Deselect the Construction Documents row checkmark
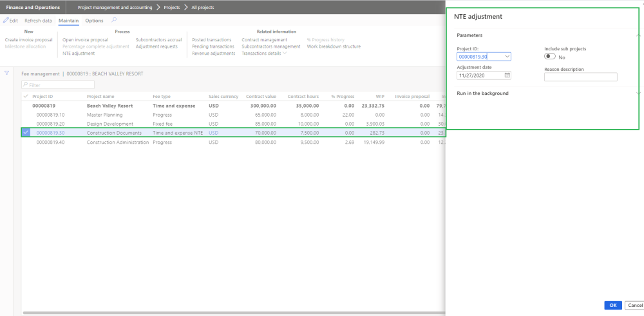 coord(26,133)
